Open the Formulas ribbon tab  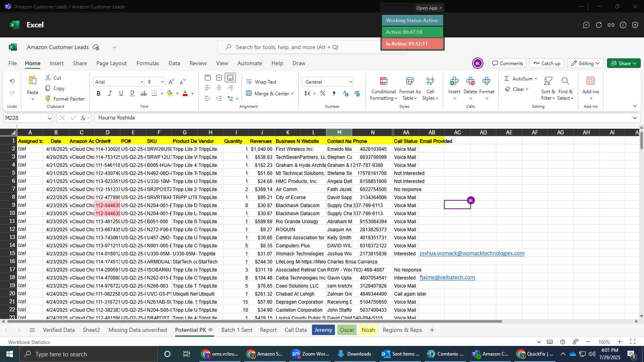[148, 63]
